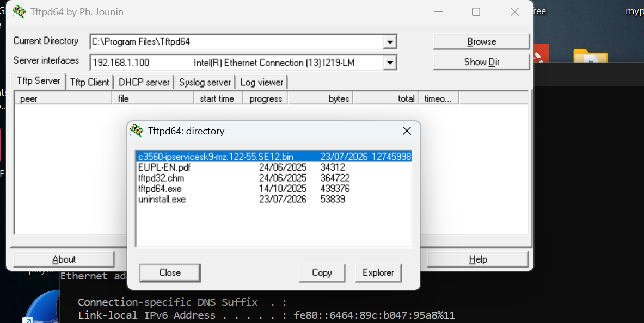Click the Show Dir button
Viewport: 644px width, 323px height.
(x=481, y=62)
